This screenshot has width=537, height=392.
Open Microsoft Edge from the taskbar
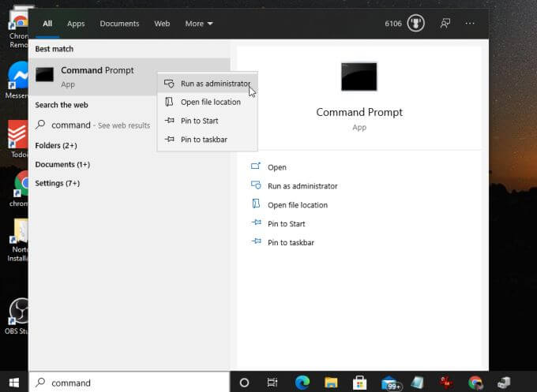pos(302,383)
